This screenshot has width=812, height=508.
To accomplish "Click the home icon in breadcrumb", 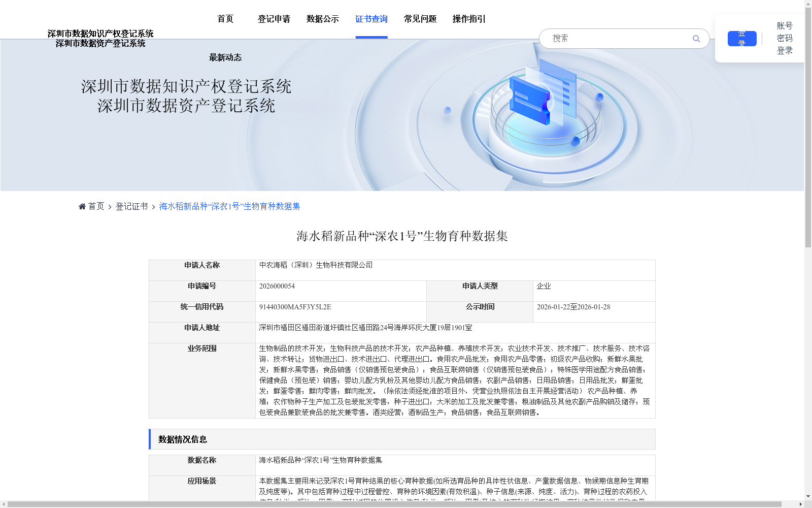I will (x=82, y=206).
